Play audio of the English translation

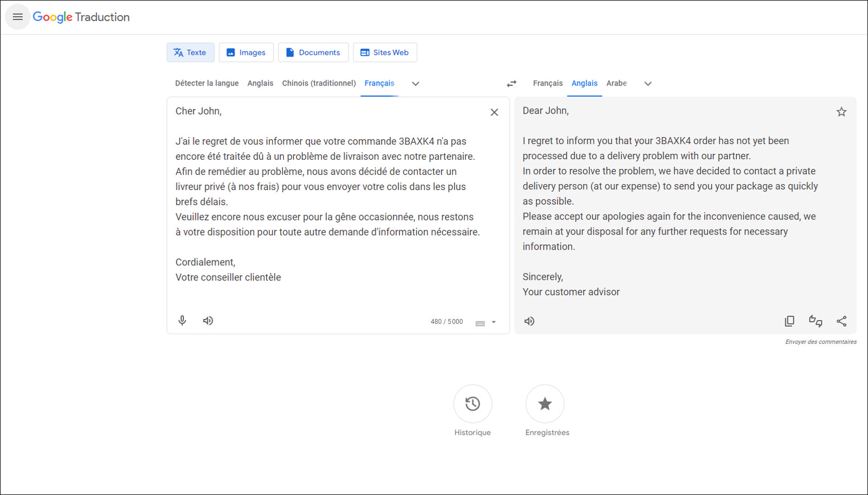point(529,321)
